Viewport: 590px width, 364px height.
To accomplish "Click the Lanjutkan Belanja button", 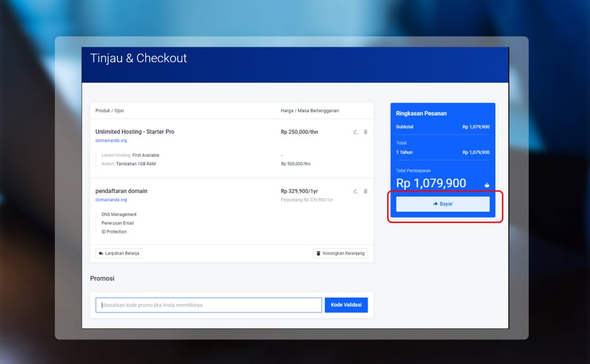I will pyautogui.click(x=119, y=253).
